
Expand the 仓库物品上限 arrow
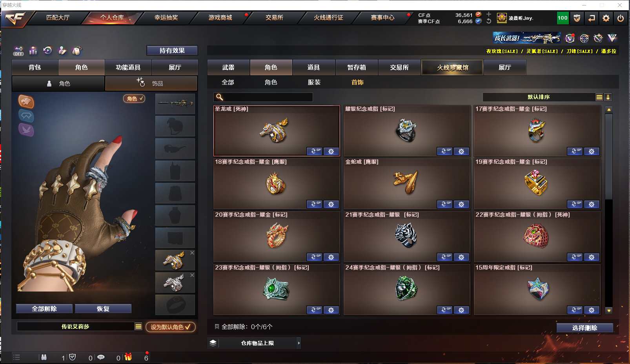click(299, 343)
